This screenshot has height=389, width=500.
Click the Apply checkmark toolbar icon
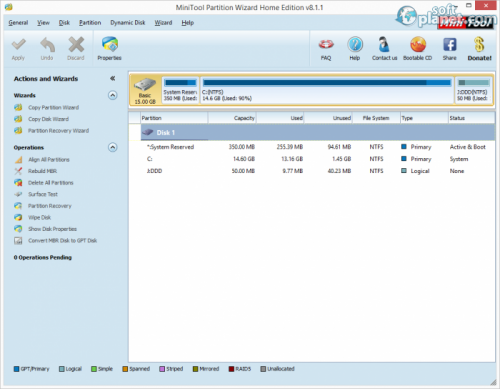pyautogui.click(x=18, y=45)
